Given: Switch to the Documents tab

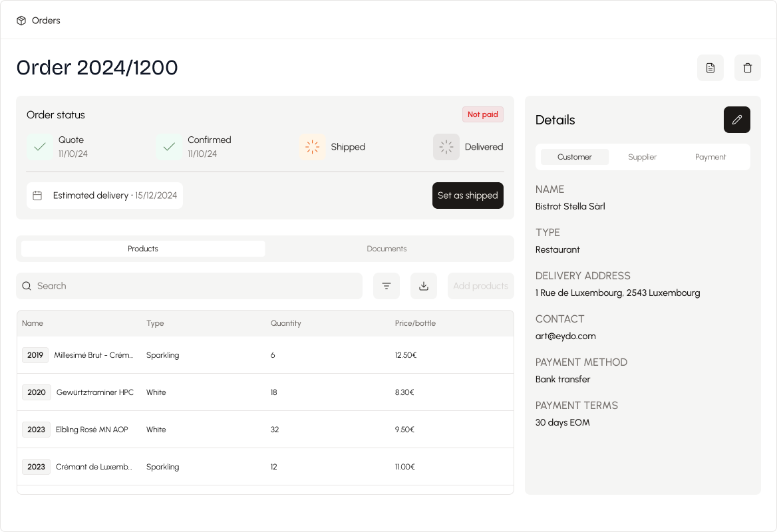Looking at the screenshot, I should coord(387,249).
